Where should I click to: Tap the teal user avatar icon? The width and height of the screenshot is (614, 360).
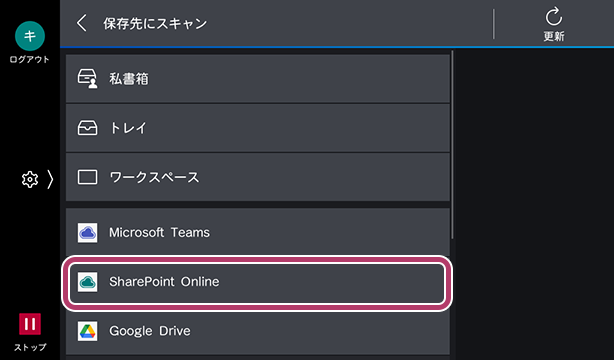[x=30, y=36]
